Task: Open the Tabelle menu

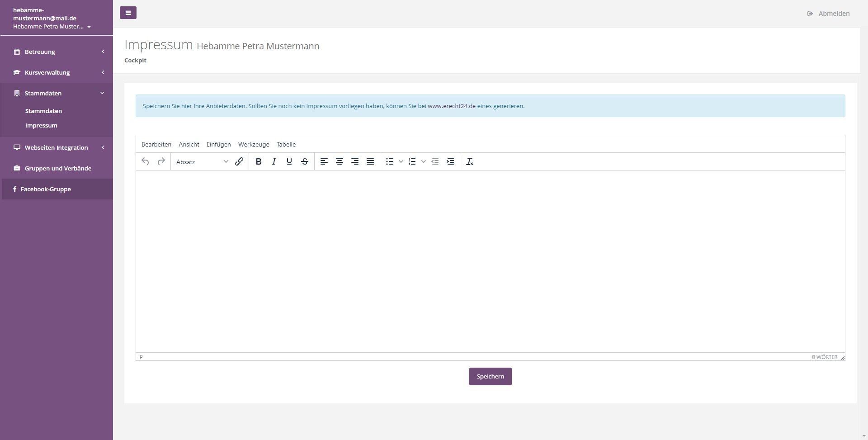Action: [286, 144]
